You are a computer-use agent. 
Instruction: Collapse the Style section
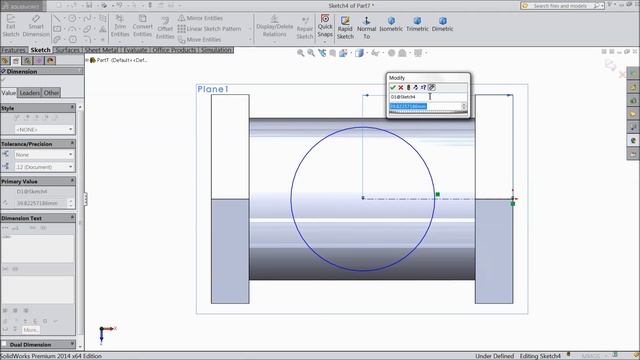[x=72, y=108]
